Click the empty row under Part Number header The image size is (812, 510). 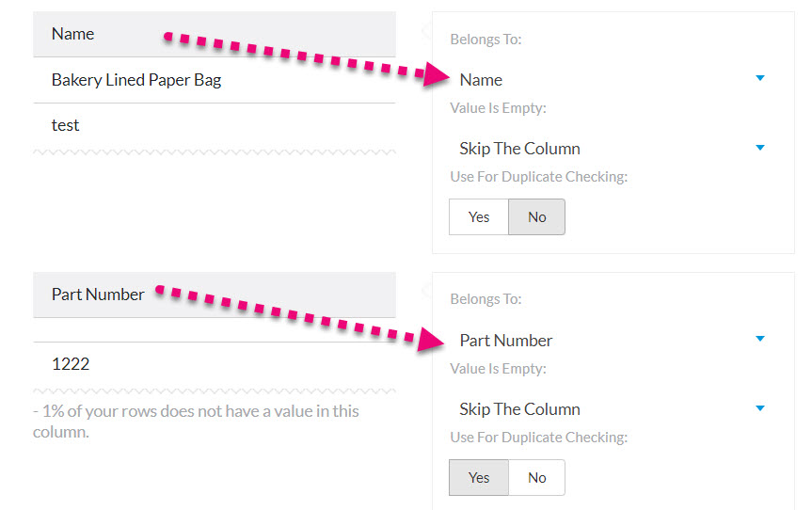(x=215, y=330)
